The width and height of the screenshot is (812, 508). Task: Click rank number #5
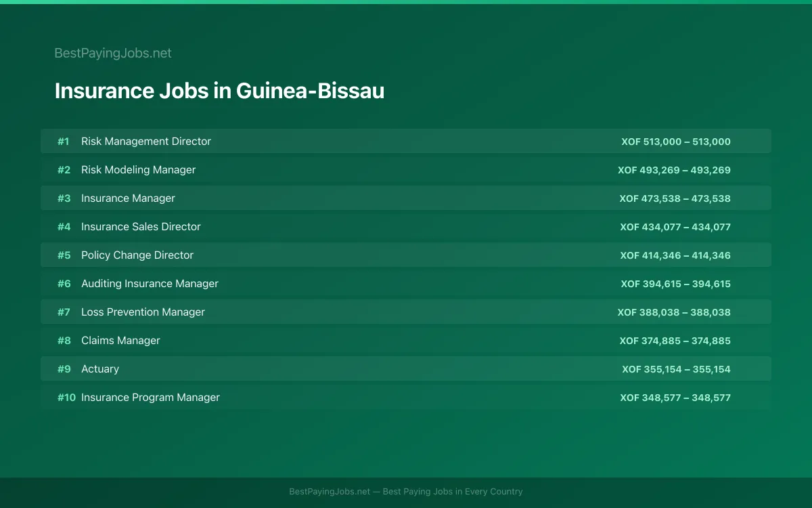(x=64, y=255)
